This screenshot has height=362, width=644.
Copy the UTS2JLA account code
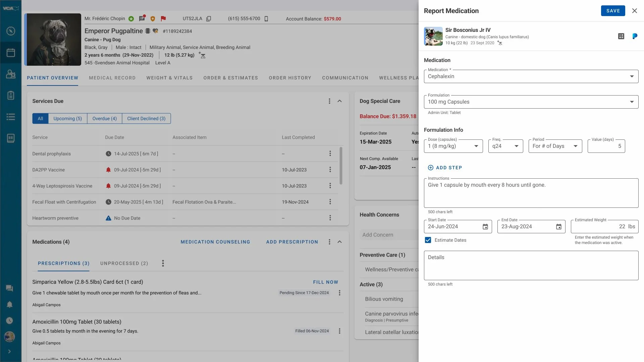209,19
